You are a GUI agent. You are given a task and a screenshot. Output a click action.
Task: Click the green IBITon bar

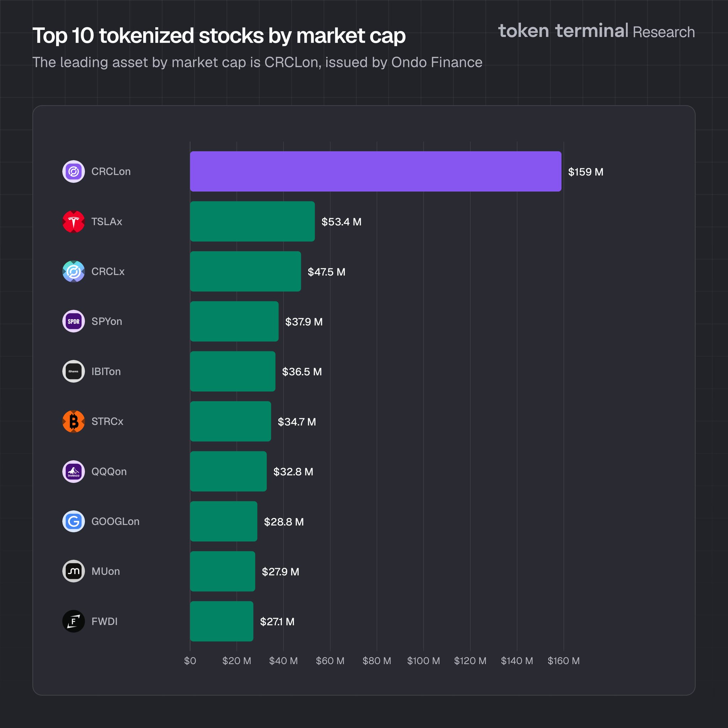(x=232, y=371)
